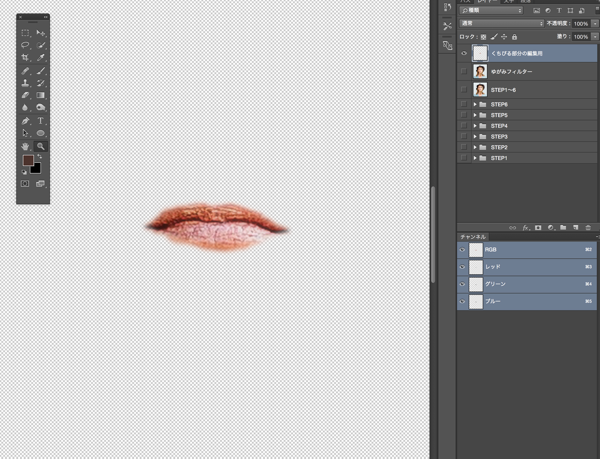Create a new layer group
The image size is (600, 459).
563,228
